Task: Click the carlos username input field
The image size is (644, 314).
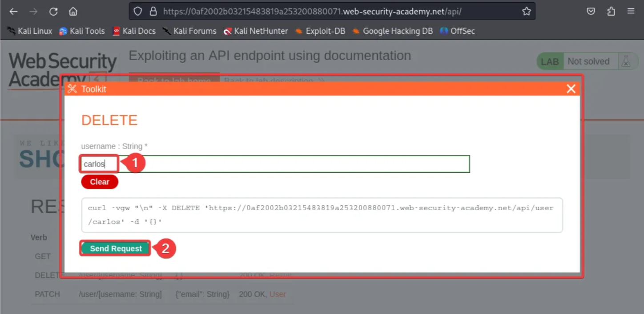Action: pyautogui.click(x=98, y=163)
